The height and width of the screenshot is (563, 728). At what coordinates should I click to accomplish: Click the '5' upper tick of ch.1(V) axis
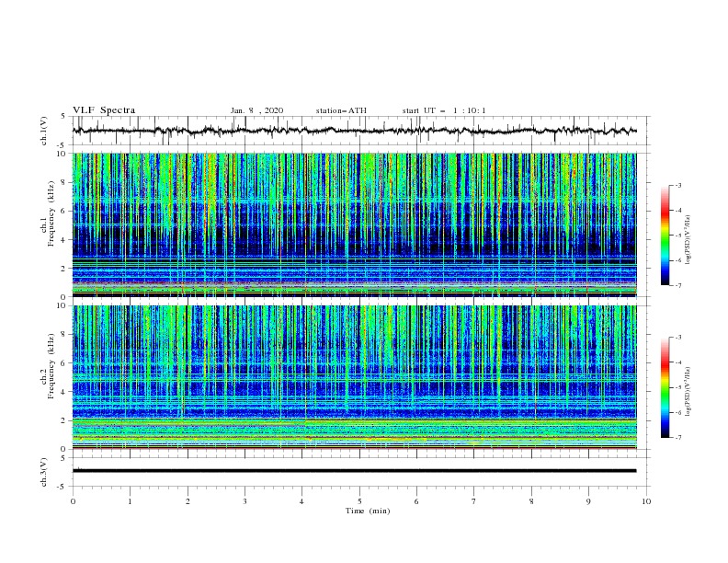tap(64, 117)
